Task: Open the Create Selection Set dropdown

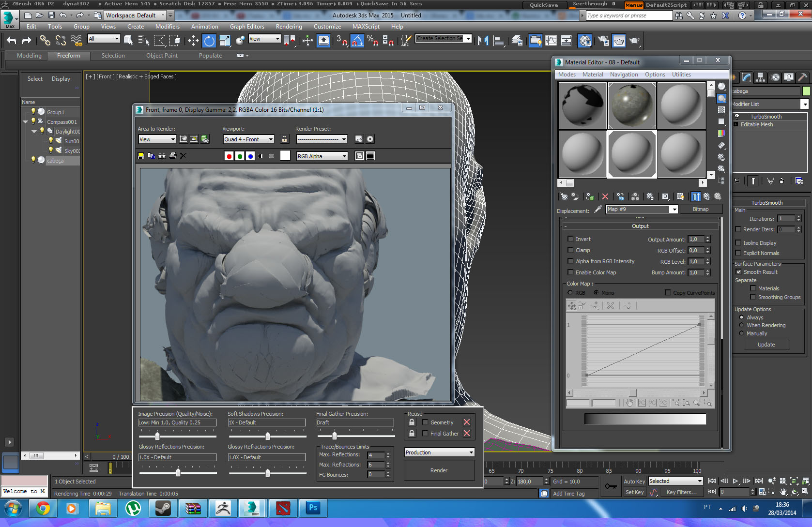Action: (x=468, y=39)
